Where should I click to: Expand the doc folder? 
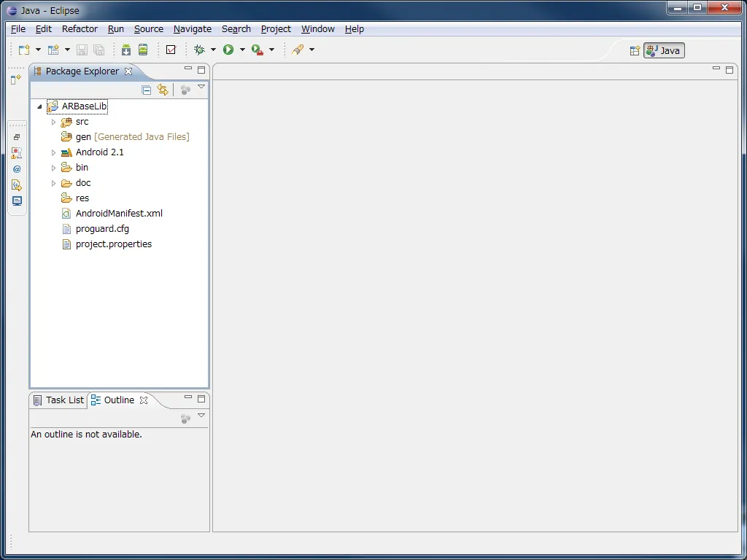point(53,183)
